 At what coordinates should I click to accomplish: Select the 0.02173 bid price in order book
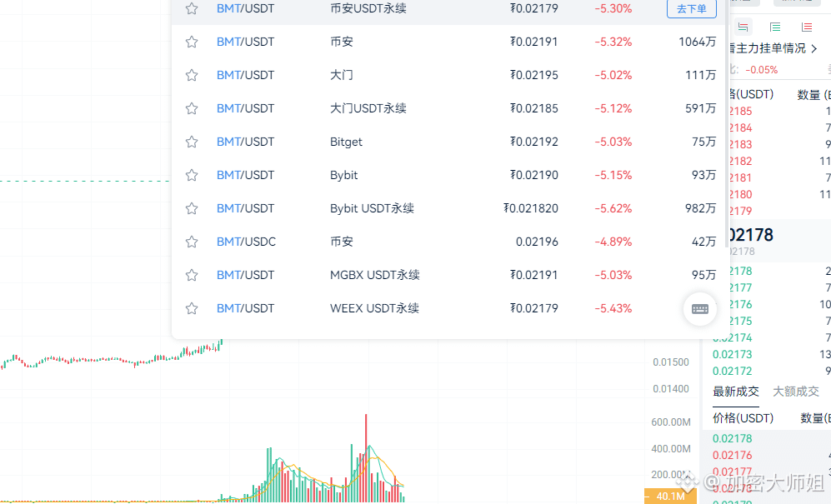coord(732,354)
